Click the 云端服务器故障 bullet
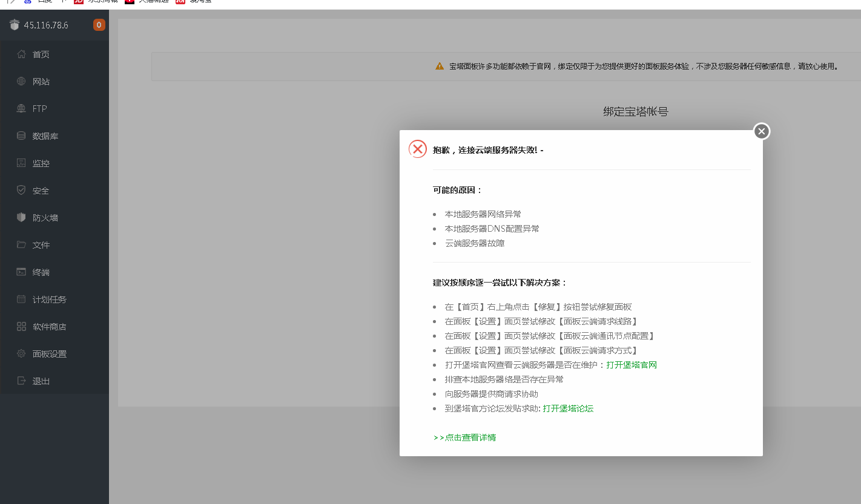The width and height of the screenshot is (861, 504). [x=475, y=243]
